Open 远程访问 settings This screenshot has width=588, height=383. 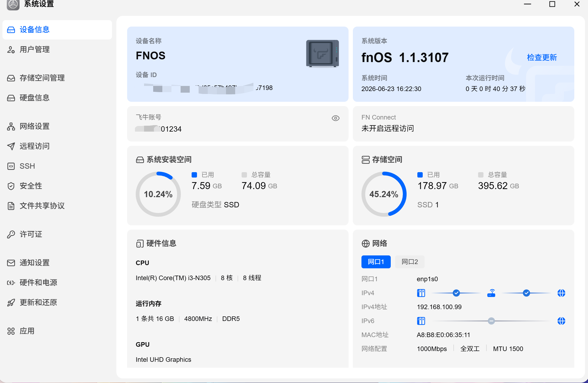[x=57, y=146]
